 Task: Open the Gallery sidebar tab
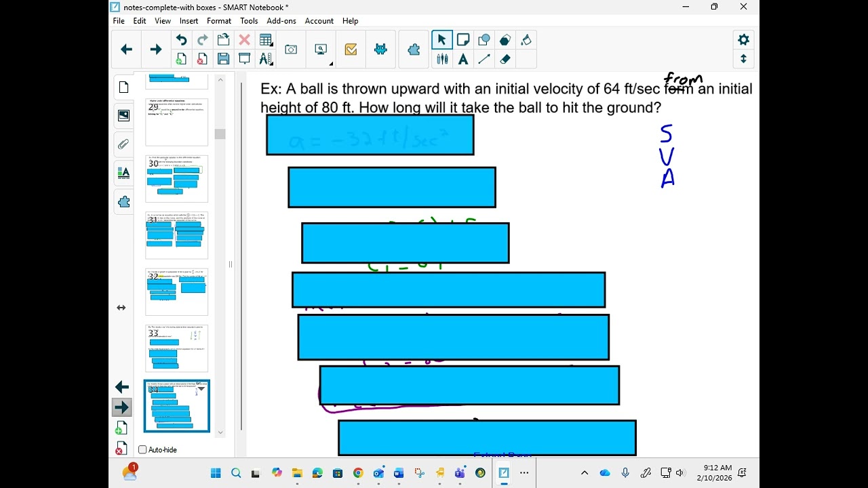pyautogui.click(x=123, y=116)
